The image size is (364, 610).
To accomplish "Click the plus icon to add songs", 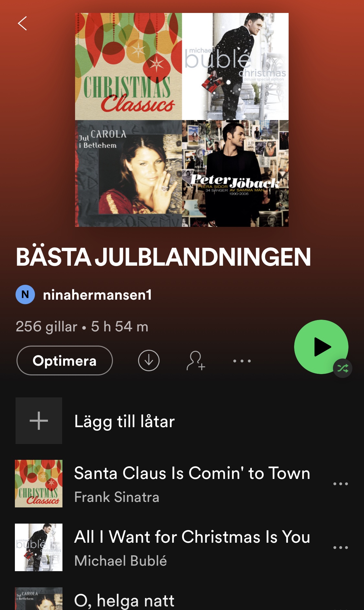I will [39, 421].
